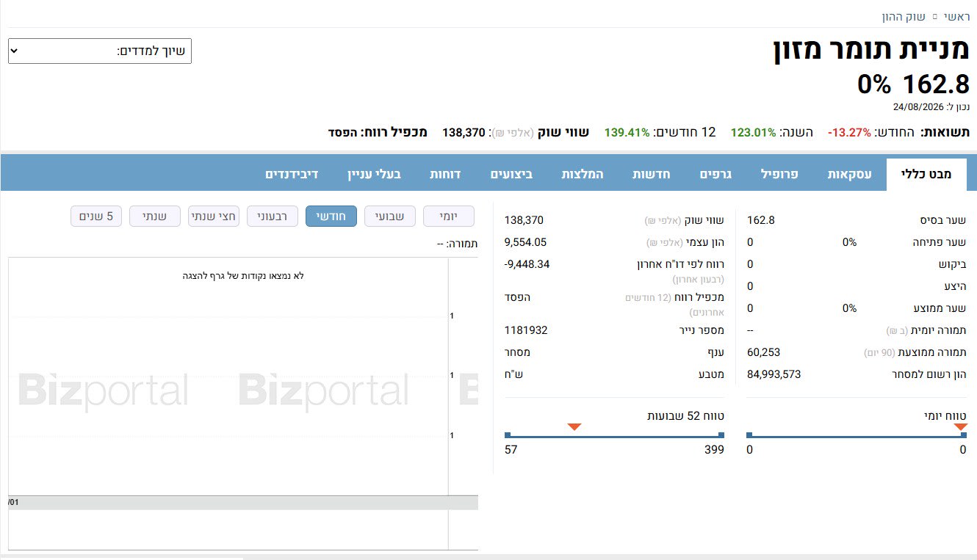Screen dimensions: 977x560
Task: Click the ענף value מסחר
Action: [x=518, y=352]
